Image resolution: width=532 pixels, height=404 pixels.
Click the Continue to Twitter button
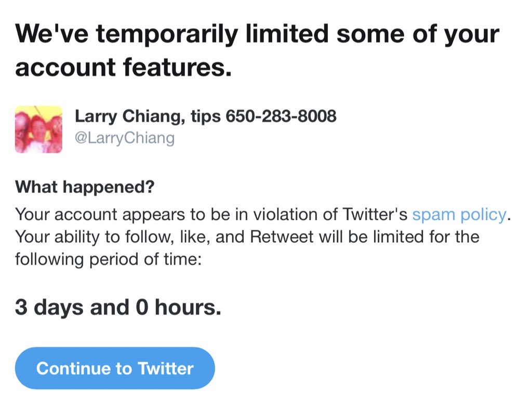pos(115,368)
